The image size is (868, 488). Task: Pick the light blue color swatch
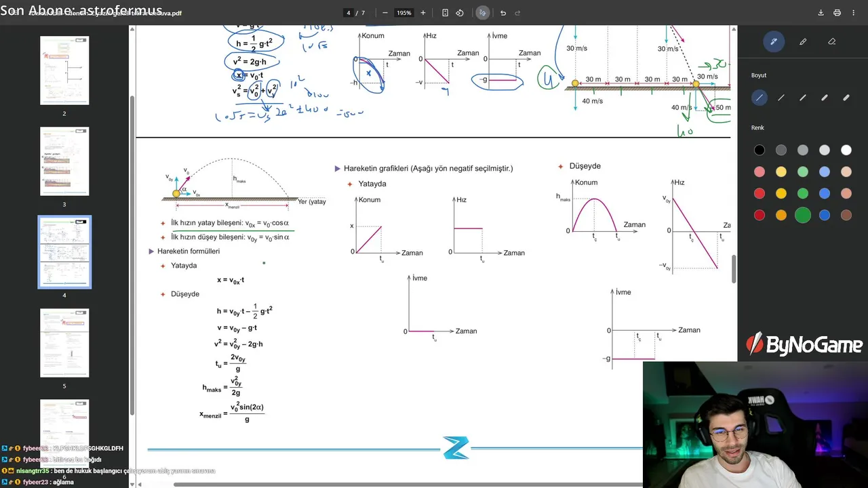825,172
